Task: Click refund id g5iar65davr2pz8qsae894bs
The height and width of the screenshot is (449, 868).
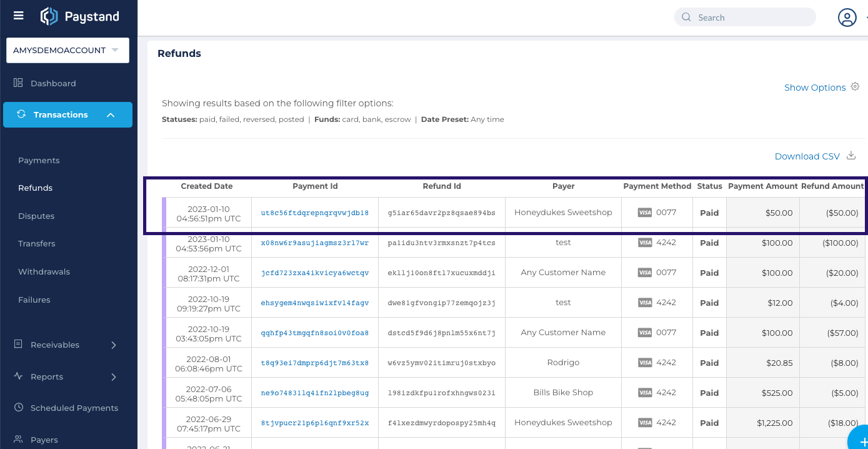Action: (x=441, y=213)
